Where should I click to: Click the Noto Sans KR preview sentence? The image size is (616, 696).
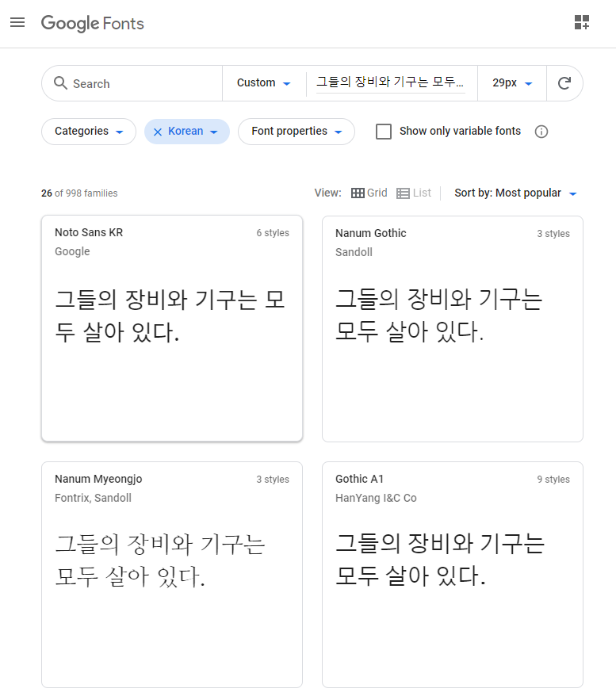click(x=170, y=315)
